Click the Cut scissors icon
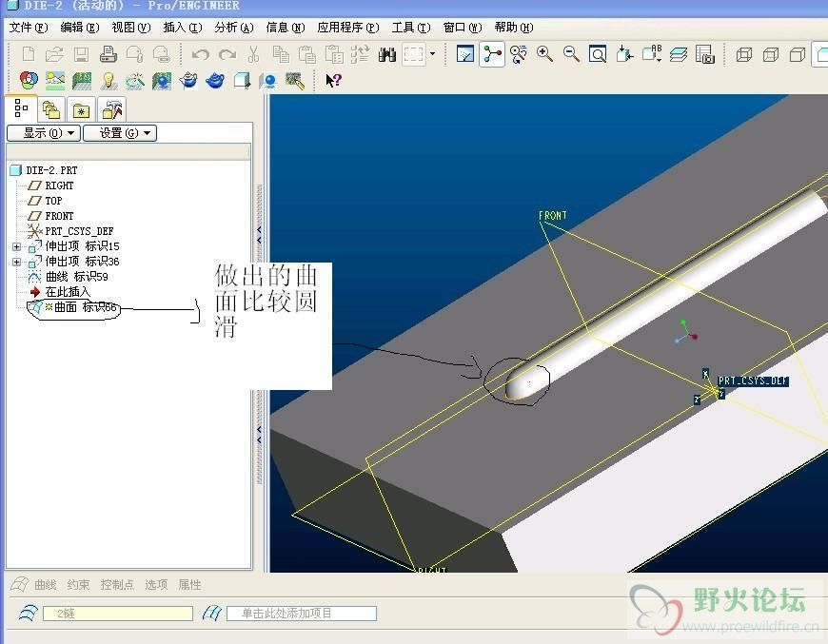The image size is (828, 644). coord(254,54)
